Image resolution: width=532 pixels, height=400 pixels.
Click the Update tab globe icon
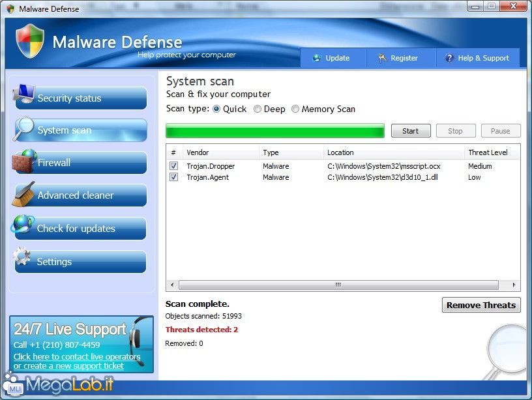(317, 58)
